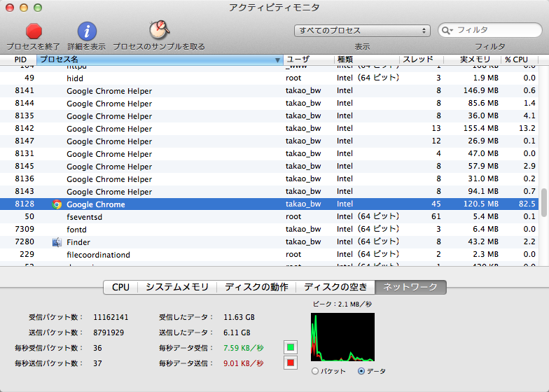Screen dimensions: 549x392
Task: Click the Google Chrome app icon in list
Action: click(57, 204)
